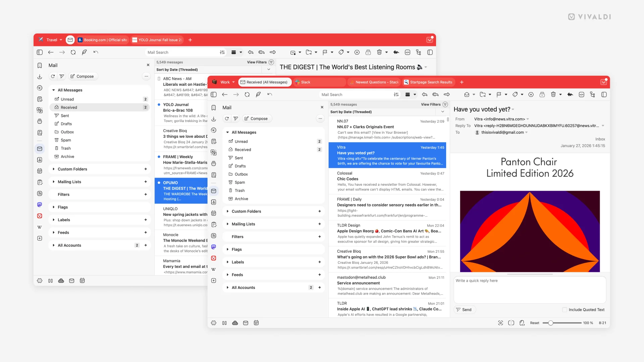This screenshot has height=362, width=644.
Task: Open the Wikipedia web panel
Action: click(x=214, y=269)
